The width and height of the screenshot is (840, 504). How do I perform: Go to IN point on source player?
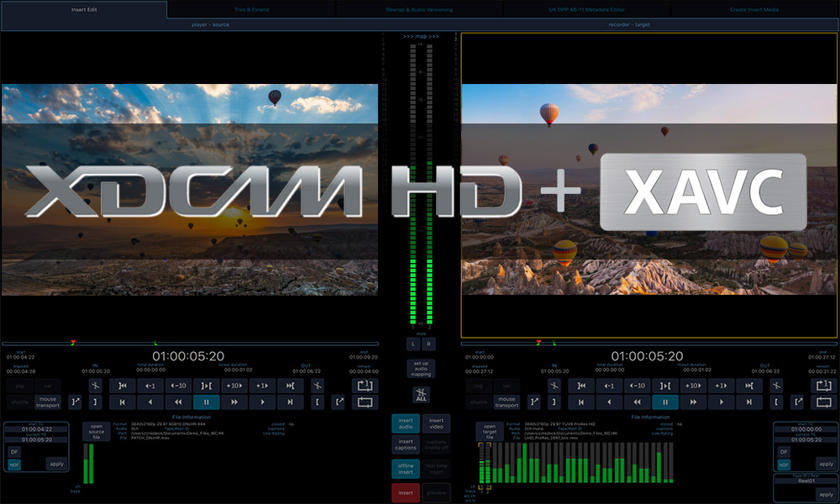(122, 386)
